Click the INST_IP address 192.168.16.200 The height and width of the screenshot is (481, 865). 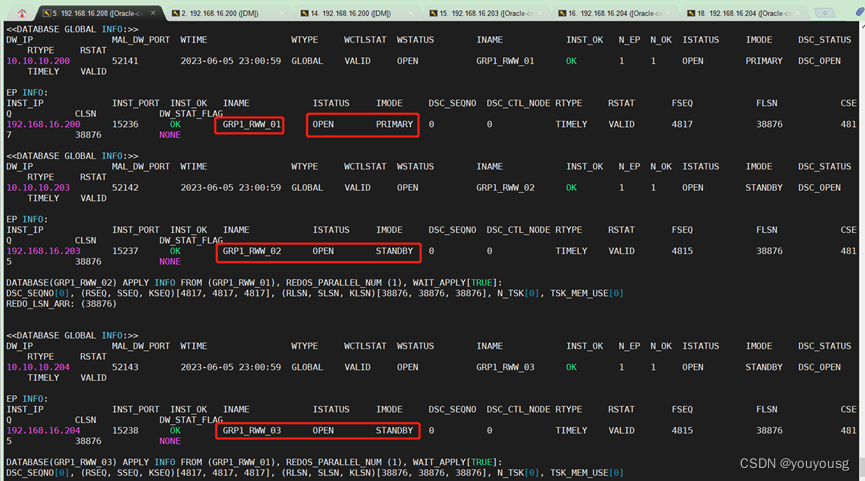tap(44, 124)
